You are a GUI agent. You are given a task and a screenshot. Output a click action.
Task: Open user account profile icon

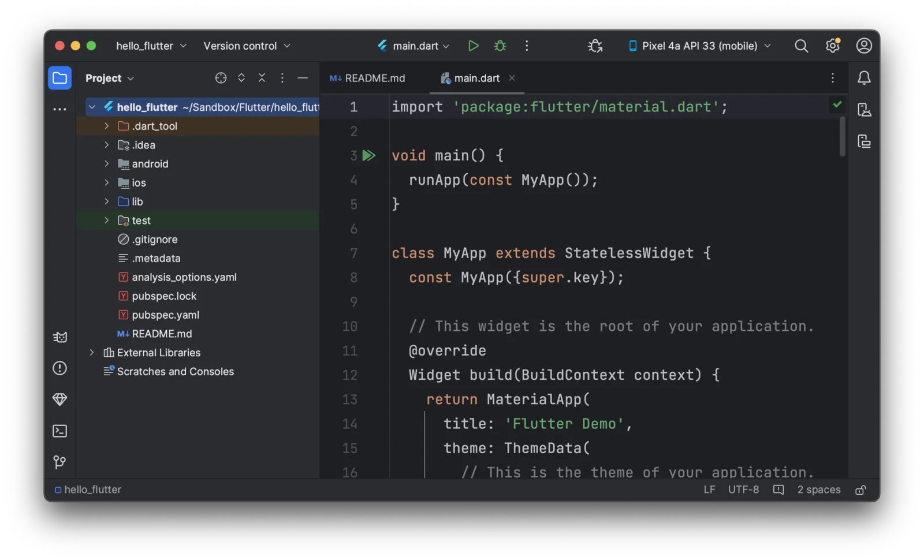864,46
